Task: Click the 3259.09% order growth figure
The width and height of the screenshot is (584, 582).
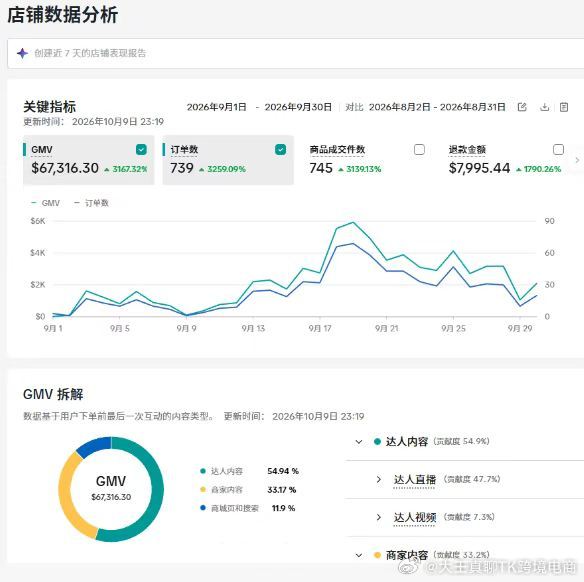Action: 226,169
